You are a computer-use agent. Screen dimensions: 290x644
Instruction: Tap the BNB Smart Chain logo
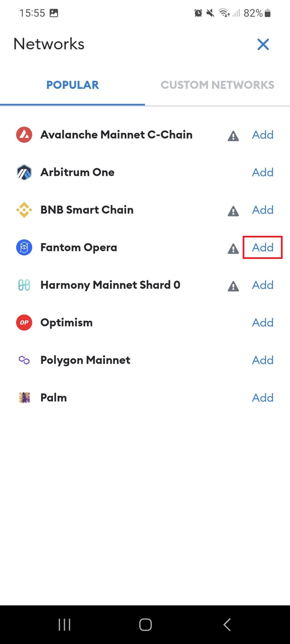(x=24, y=210)
